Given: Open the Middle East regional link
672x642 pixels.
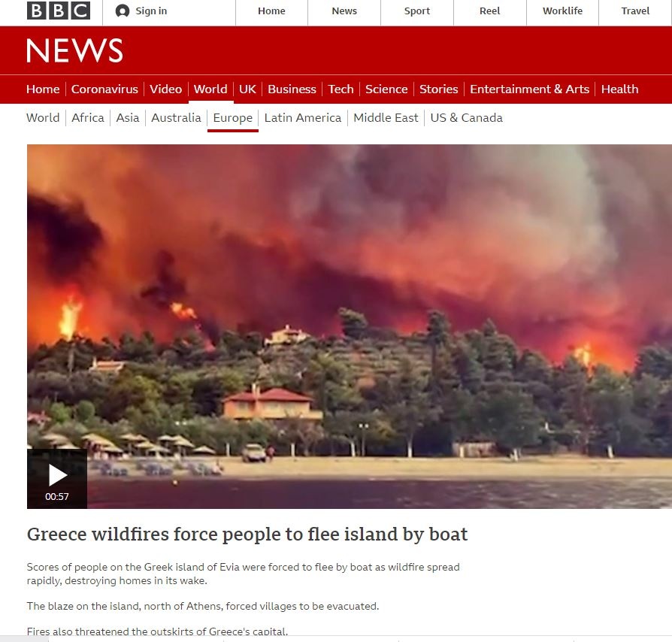Looking at the screenshot, I should tap(386, 118).
